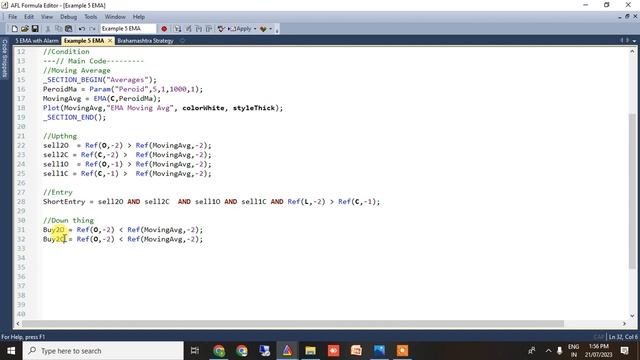
Task: Switch to the 'Brahamashtra Strategy' tab
Action: [145, 41]
